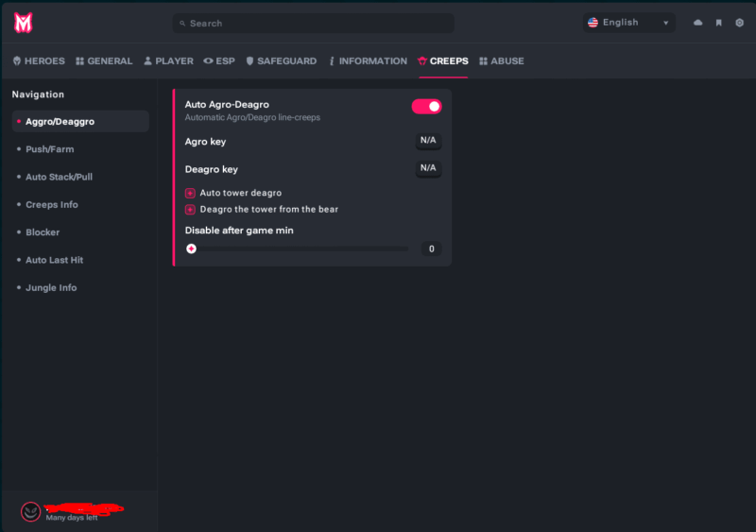Expand language list via dropdown arrow
The height and width of the screenshot is (532, 756).
tap(666, 24)
